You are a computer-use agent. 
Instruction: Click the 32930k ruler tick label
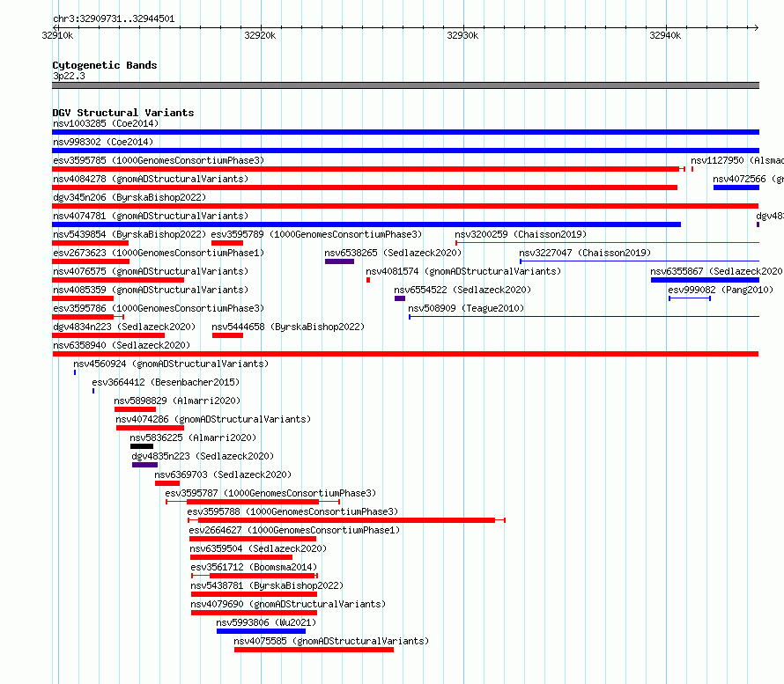pos(462,35)
